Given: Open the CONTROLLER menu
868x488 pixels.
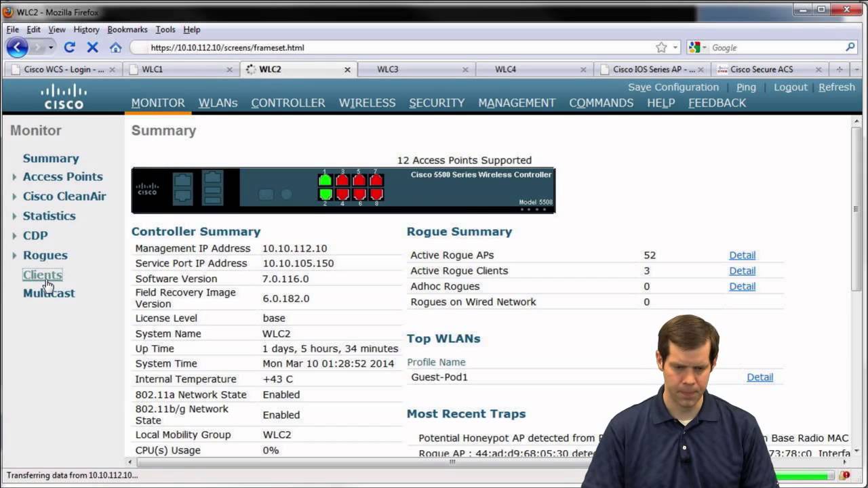Looking at the screenshot, I should (x=288, y=103).
